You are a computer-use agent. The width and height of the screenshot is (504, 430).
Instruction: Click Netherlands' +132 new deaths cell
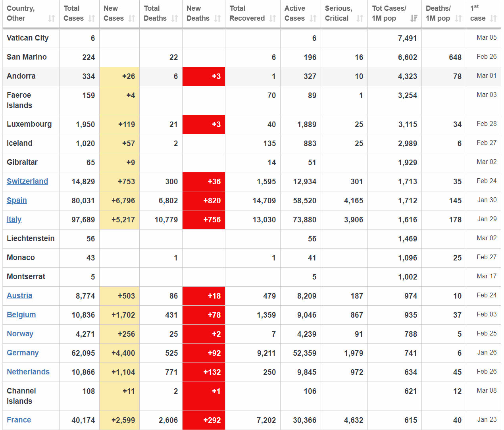tap(204, 372)
